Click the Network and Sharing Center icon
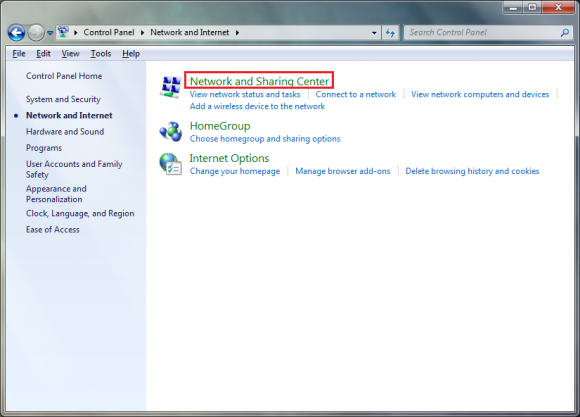The height and width of the screenshot is (417, 580). click(170, 87)
